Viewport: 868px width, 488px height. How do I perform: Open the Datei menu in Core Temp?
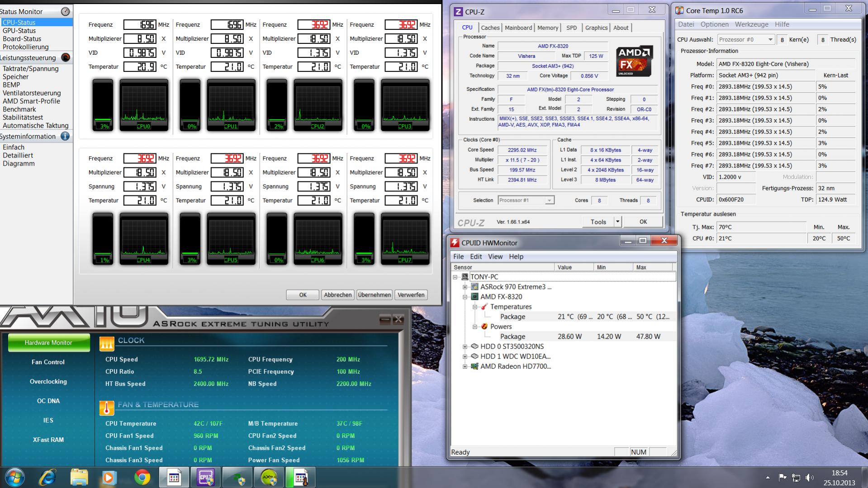click(x=686, y=24)
